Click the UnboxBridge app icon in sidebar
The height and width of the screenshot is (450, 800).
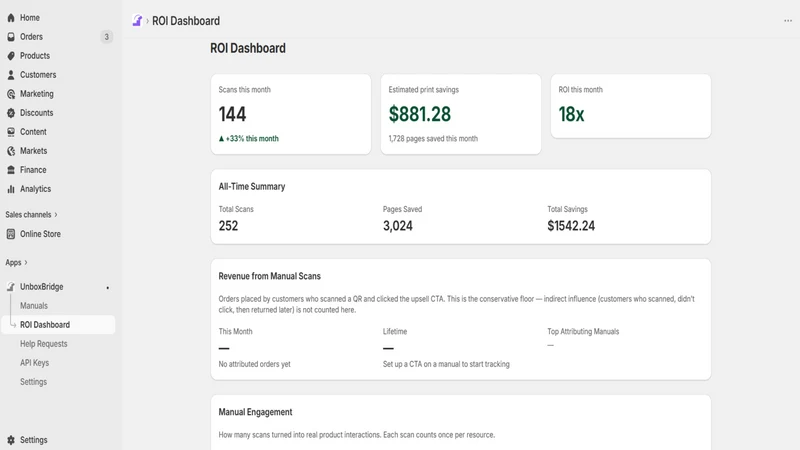[x=11, y=287]
